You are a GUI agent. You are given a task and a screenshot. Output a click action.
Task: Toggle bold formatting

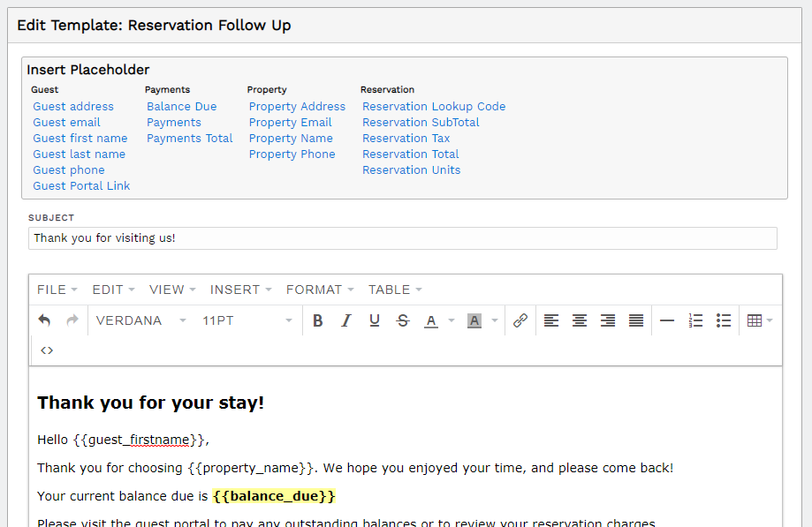click(x=318, y=320)
